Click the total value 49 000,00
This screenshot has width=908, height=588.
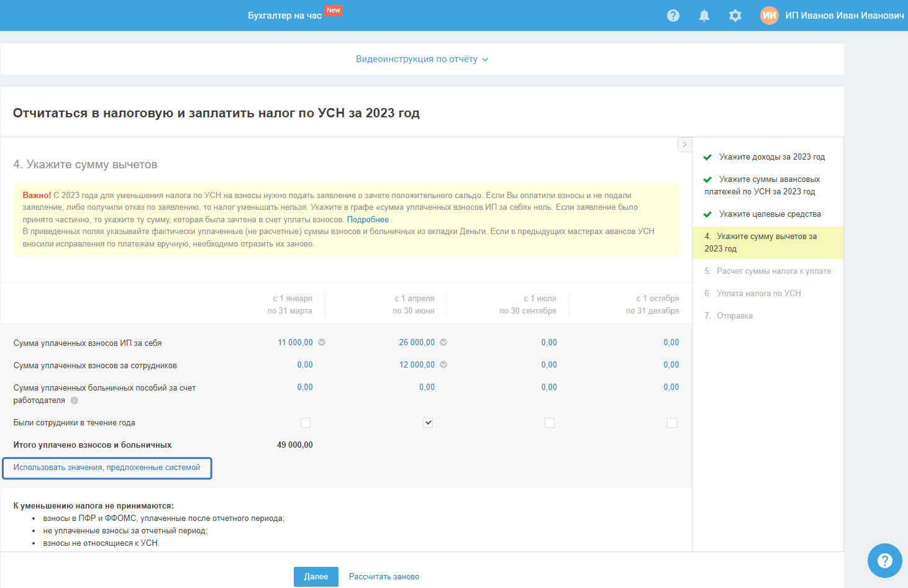pyautogui.click(x=295, y=445)
